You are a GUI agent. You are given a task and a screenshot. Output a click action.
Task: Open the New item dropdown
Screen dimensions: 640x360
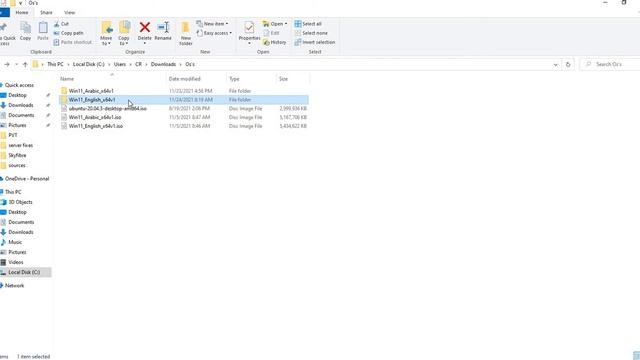212,24
